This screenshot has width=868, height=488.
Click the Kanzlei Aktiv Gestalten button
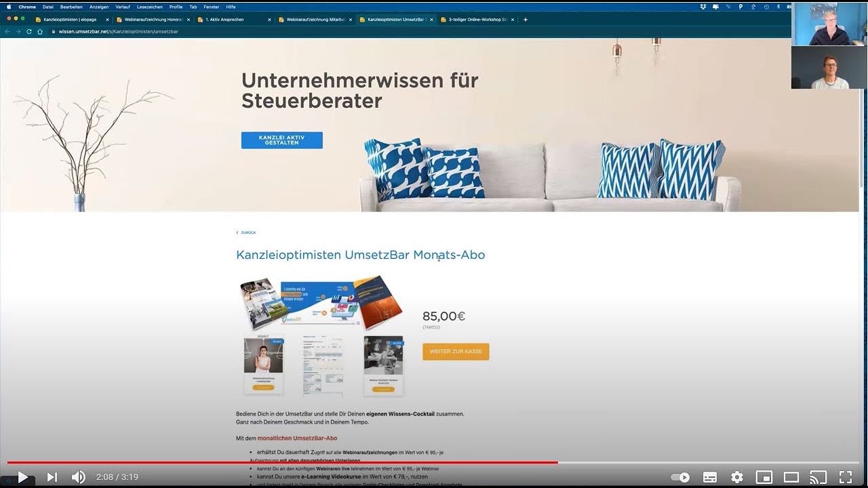pos(282,140)
